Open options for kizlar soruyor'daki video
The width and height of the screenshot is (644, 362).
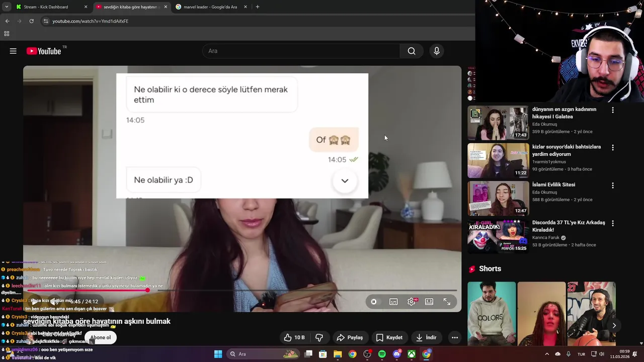click(613, 148)
